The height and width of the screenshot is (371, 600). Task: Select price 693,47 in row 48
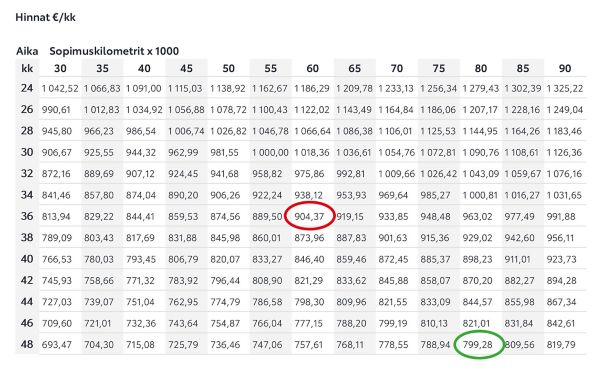point(57,345)
